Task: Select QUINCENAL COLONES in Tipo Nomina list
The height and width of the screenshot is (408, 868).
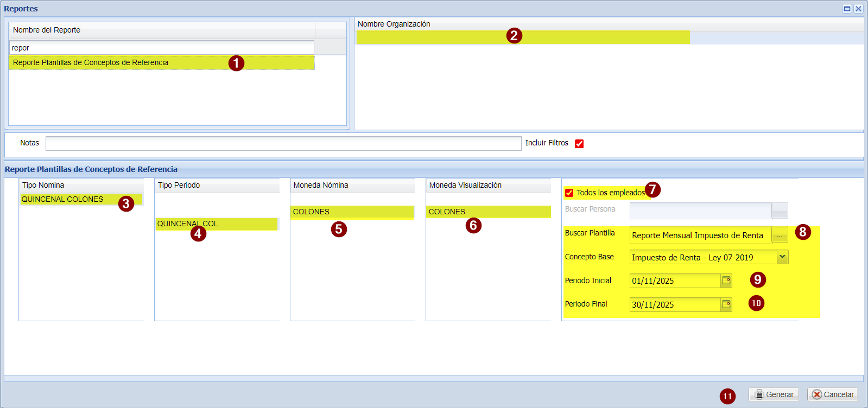Action: [62, 200]
